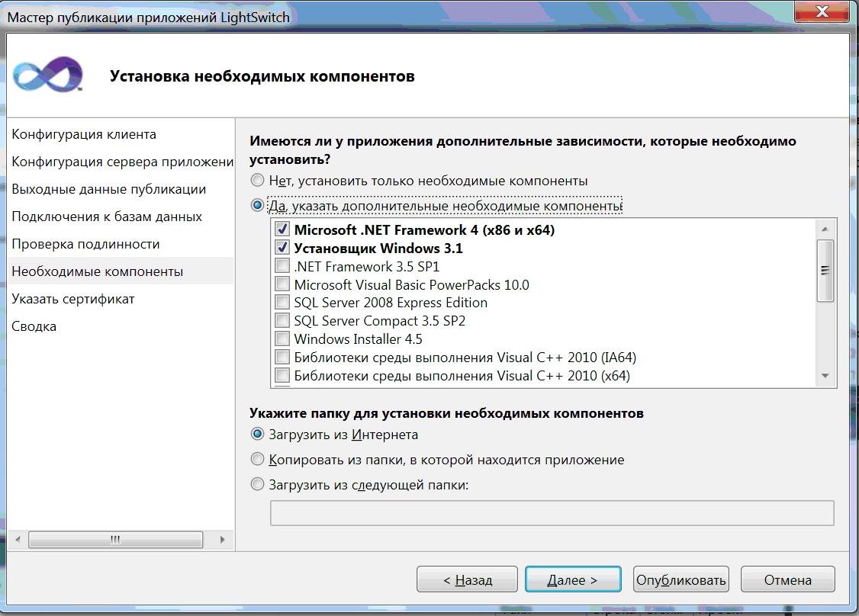Click the LightSwitch infinity logo icon
The image size is (859, 616).
tap(47, 75)
